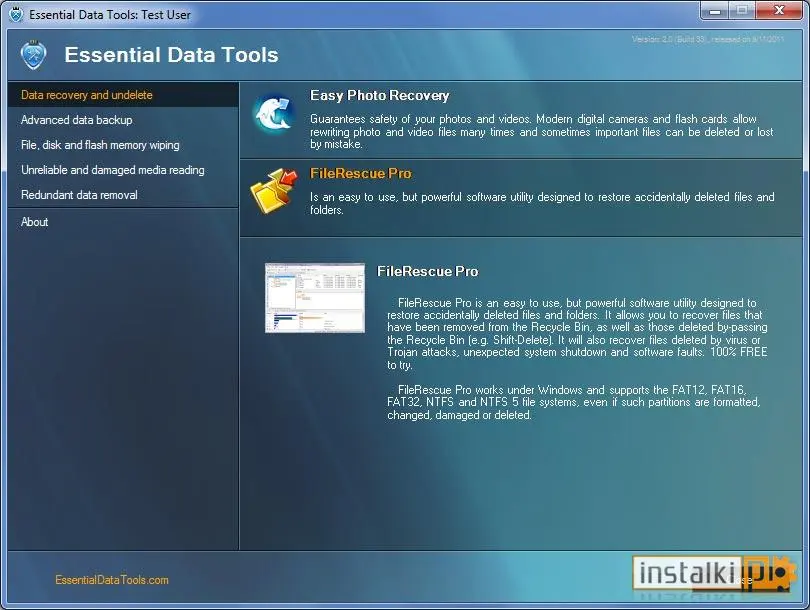Open the About section

pos(35,222)
